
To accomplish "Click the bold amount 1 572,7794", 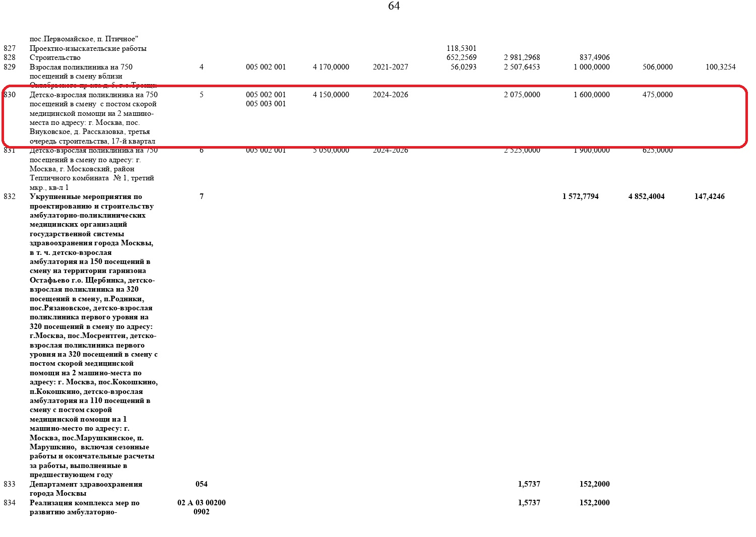I will (580, 196).
